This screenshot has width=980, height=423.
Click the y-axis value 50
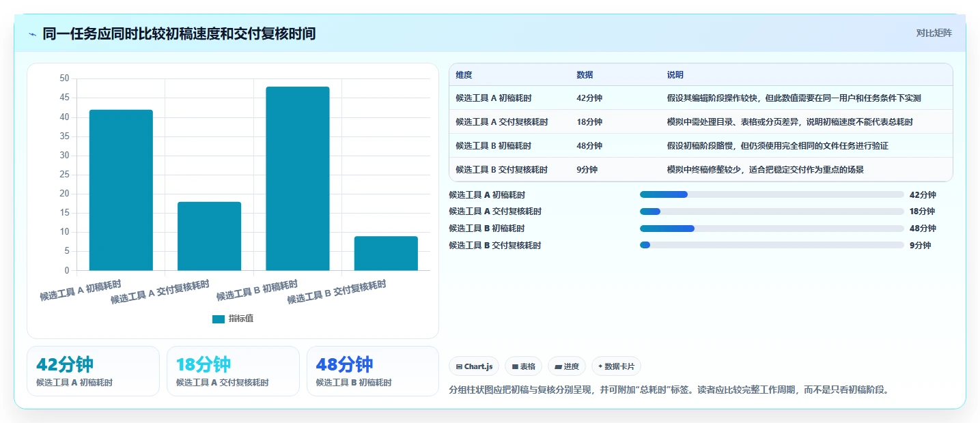[x=65, y=78]
